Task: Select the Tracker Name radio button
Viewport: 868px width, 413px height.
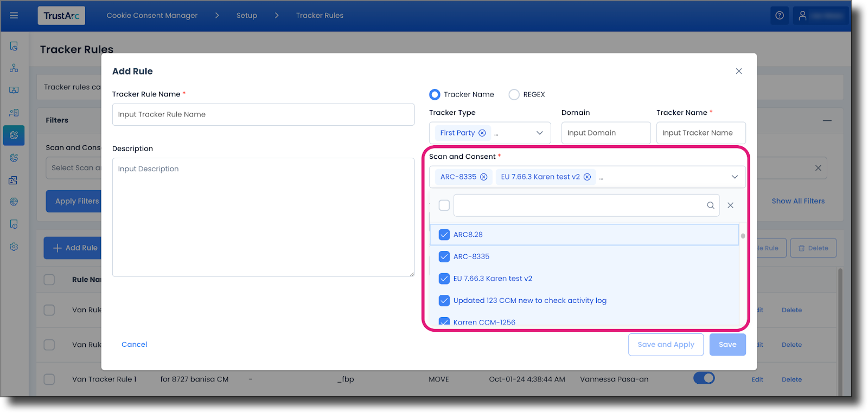Action: point(435,94)
